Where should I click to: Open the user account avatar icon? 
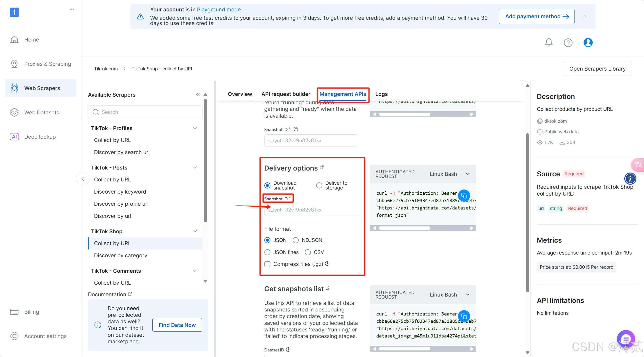[588, 42]
